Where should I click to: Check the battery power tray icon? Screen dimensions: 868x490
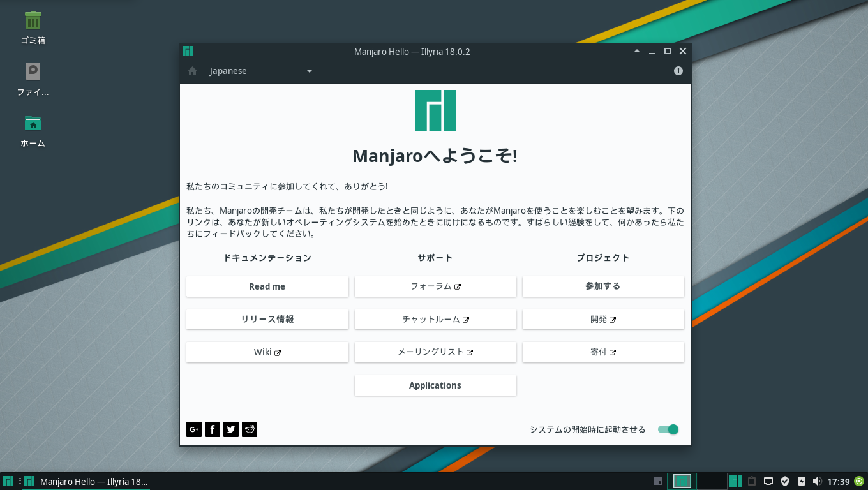tap(802, 481)
